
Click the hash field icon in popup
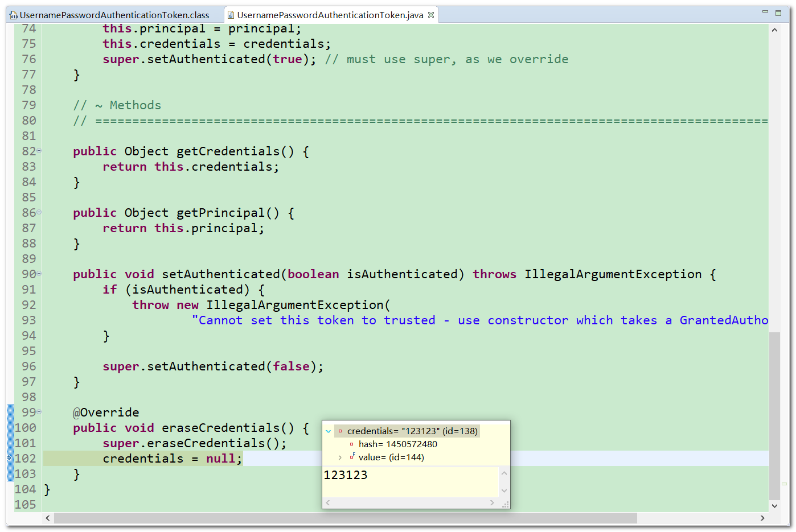352,444
